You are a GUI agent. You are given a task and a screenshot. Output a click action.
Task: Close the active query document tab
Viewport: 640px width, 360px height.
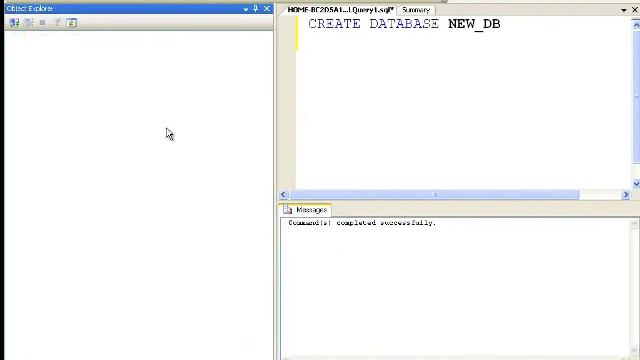(635, 9)
